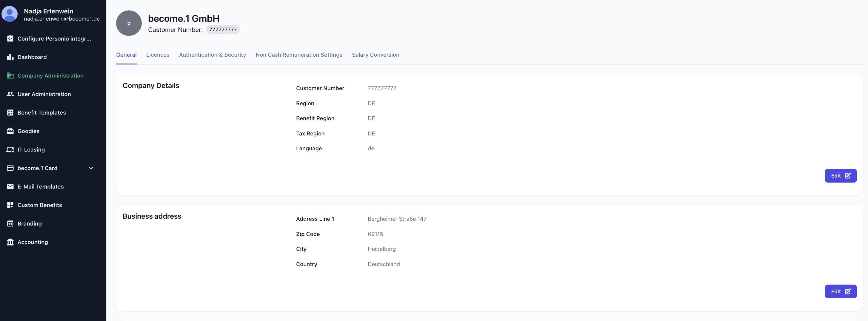Switch to the General tab

[x=126, y=55]
